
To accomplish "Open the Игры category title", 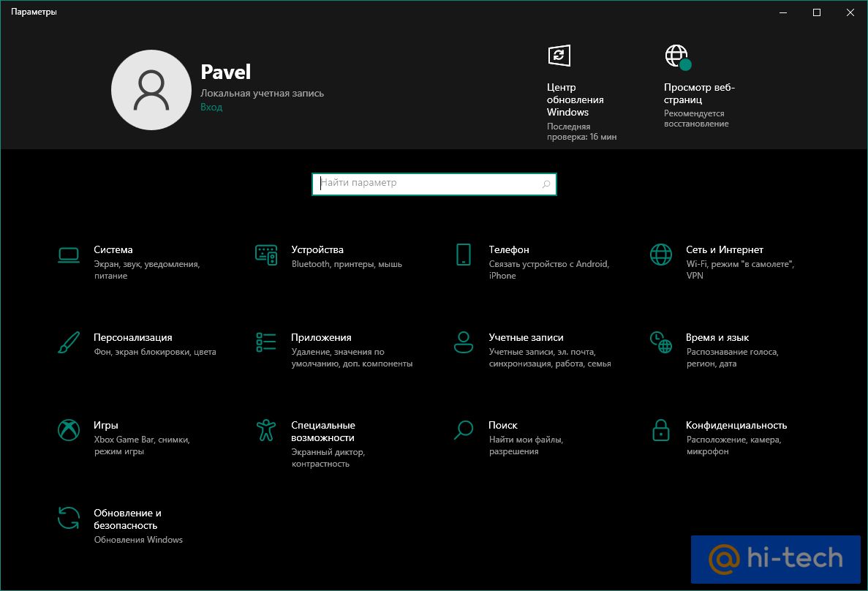I will point(106,426).
